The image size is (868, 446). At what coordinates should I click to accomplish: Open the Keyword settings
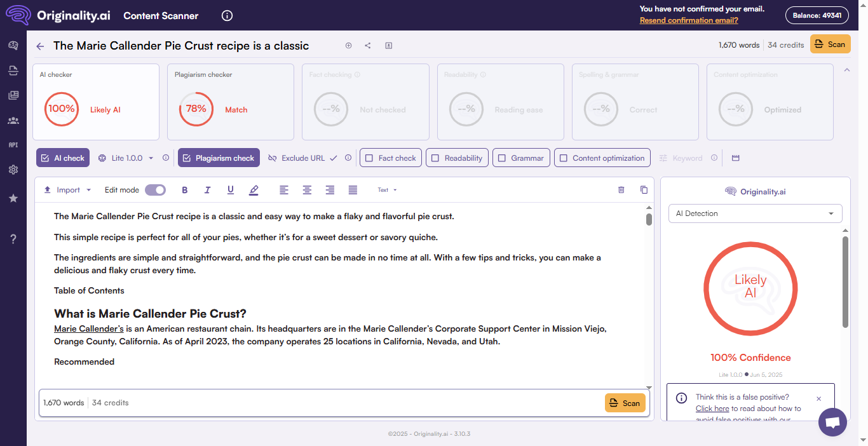click(681, 158)
